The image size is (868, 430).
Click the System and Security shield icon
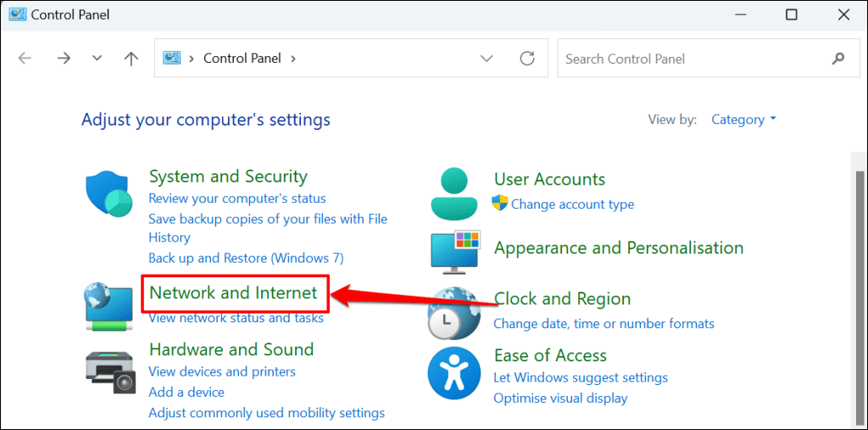(x=109, y=193)
